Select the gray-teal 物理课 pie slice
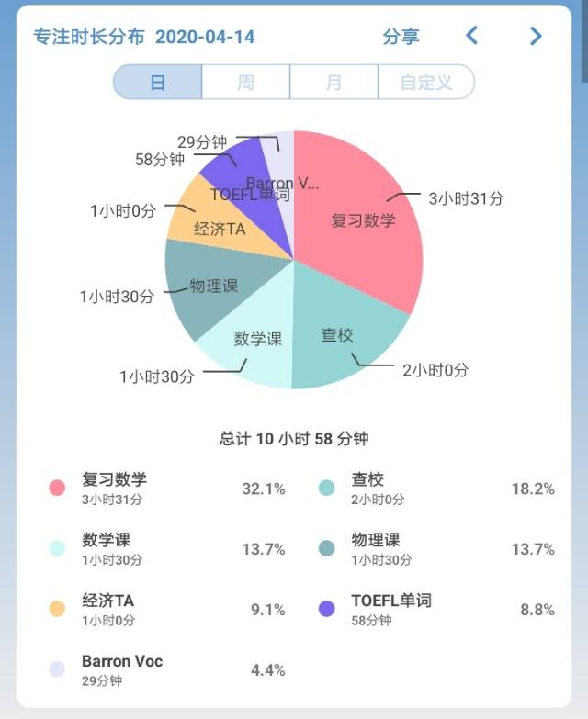This screenshot has width=588, height=719. coord(213,286)
